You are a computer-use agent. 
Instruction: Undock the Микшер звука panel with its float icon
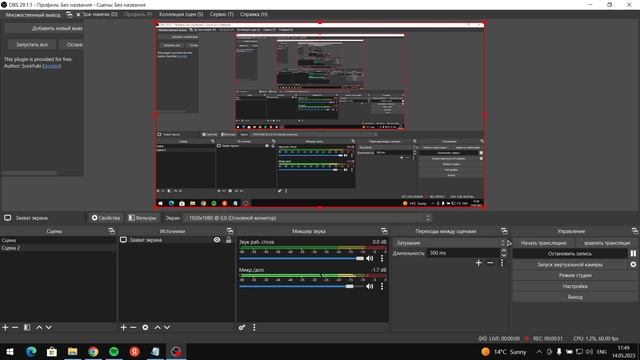click(x=384, y=231)
